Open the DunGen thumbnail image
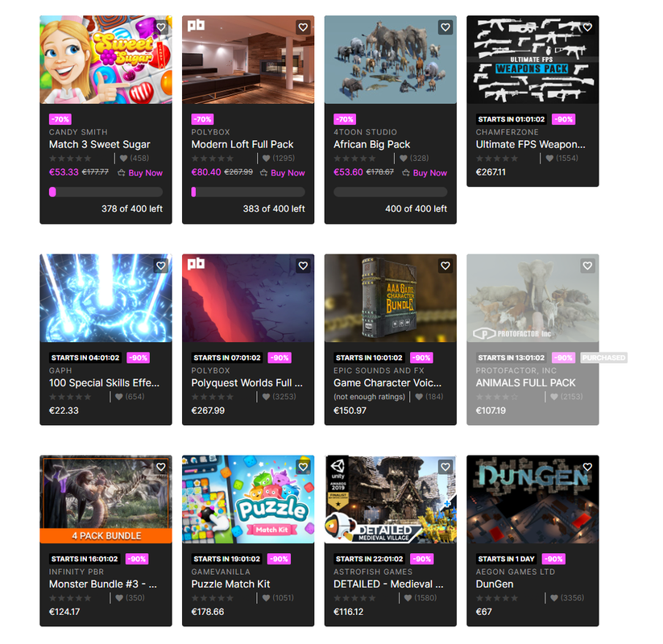The width and height of the screenshot is (663, 644). point(532,499)
